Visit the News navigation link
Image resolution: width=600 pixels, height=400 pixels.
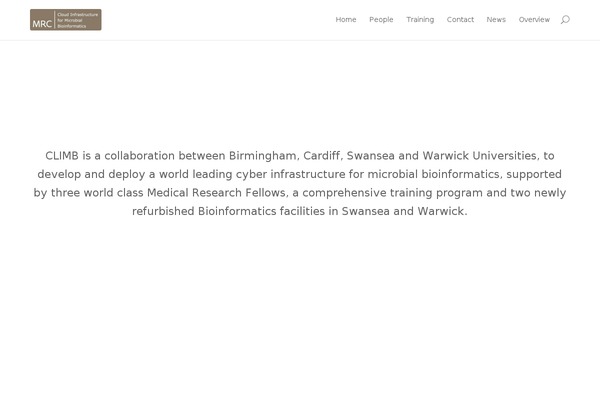496,20
